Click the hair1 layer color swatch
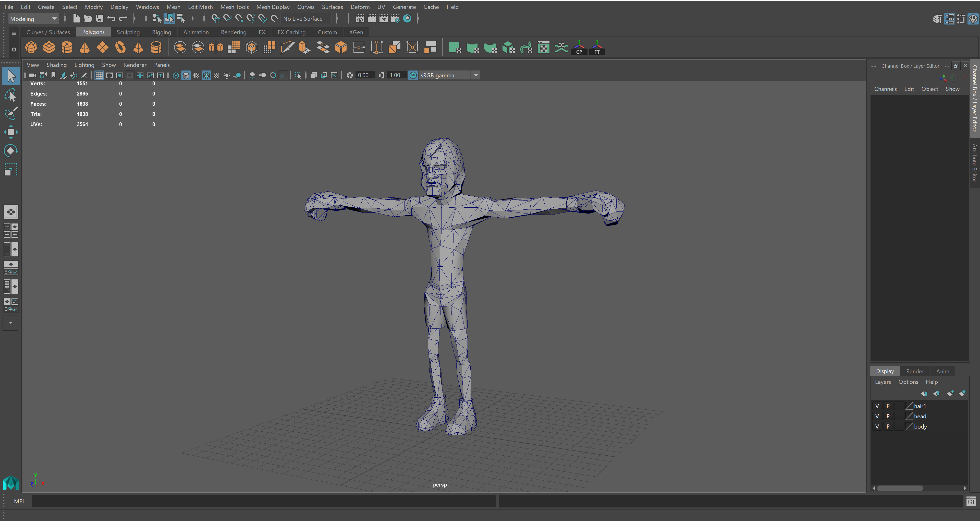The width and height of the screenshot is (980, 521). point(909,406)
